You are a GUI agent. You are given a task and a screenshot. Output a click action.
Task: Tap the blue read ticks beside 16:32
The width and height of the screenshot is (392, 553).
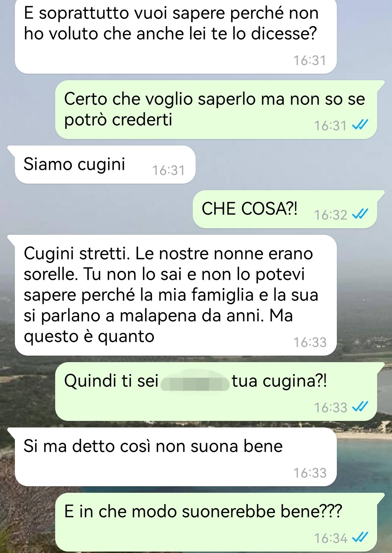click(x=360, y=214)
